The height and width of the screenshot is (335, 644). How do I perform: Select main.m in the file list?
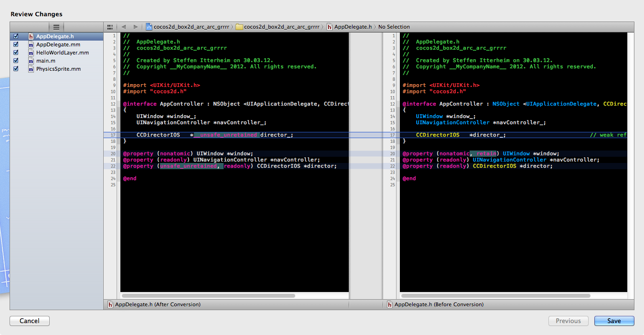pyautogui.click(x=56, y=61)
